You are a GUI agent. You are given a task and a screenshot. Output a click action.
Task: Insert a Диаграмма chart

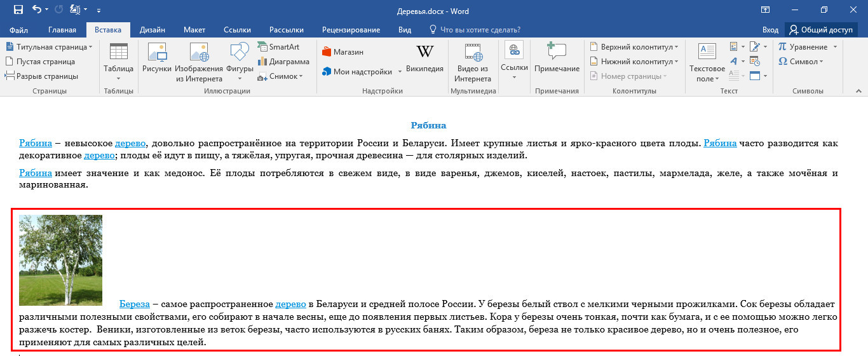point(283,62)
